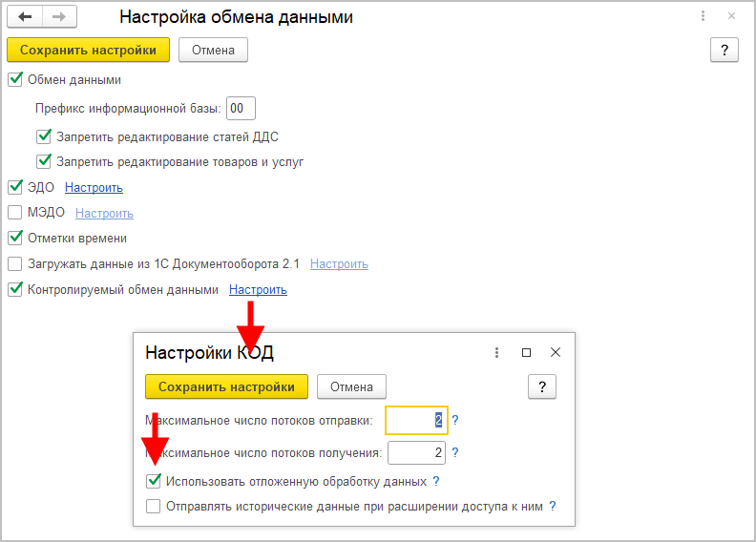Click the потоков получения number field
The width and height of the screenshot is (756, 542).
pyautogui.click(x=416, y=452)
